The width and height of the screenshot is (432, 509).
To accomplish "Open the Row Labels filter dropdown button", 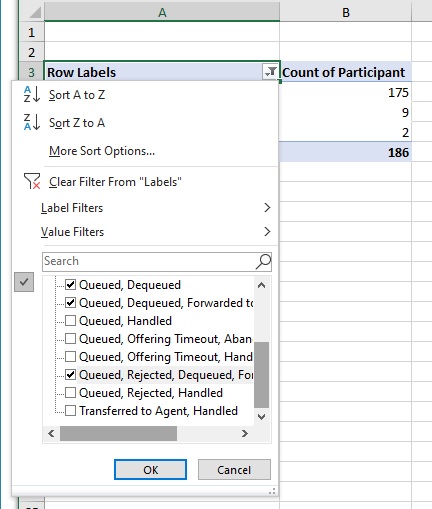I will pos(270,72).
